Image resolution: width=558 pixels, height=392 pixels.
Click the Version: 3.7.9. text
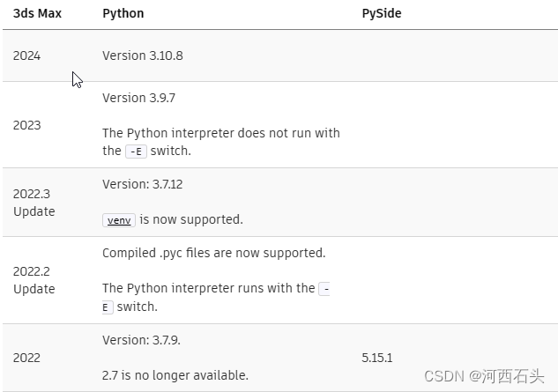(x=141, y=340)
